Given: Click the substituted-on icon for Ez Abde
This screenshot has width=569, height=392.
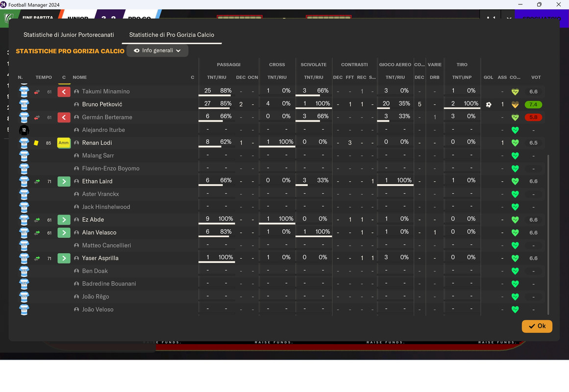Looking at the screenshot, I should 64,220.
